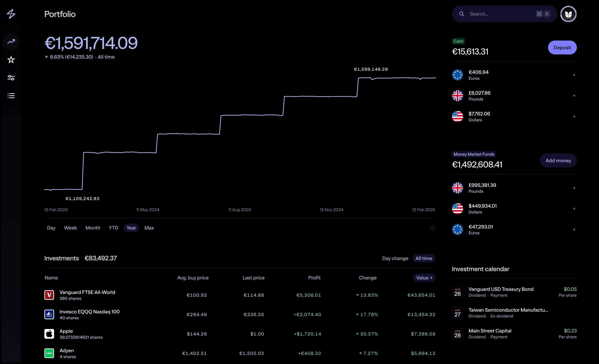Screen dimensions: 599x364
Task: Click the Vanguard FTSE All-World logo
Action: point(49,295)
